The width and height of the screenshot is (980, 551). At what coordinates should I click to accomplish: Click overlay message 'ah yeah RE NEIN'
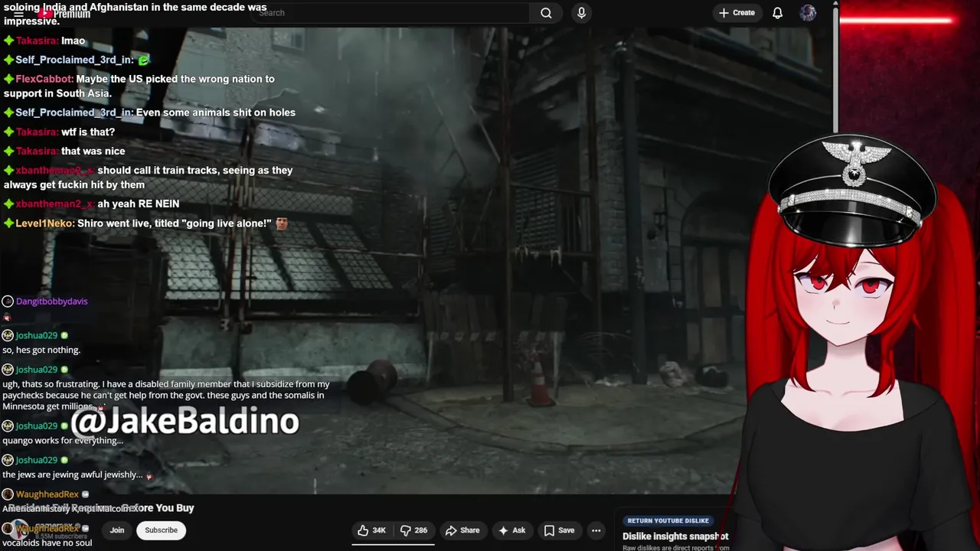pos(139,204)
